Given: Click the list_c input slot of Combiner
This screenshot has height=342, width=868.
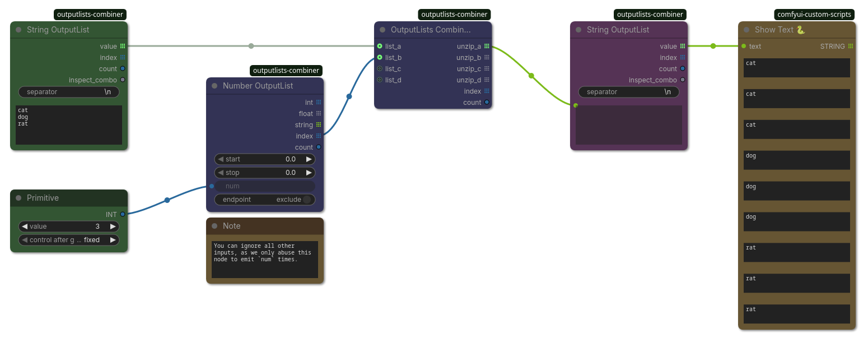Looking at the screenshot, I should point(380,69).
